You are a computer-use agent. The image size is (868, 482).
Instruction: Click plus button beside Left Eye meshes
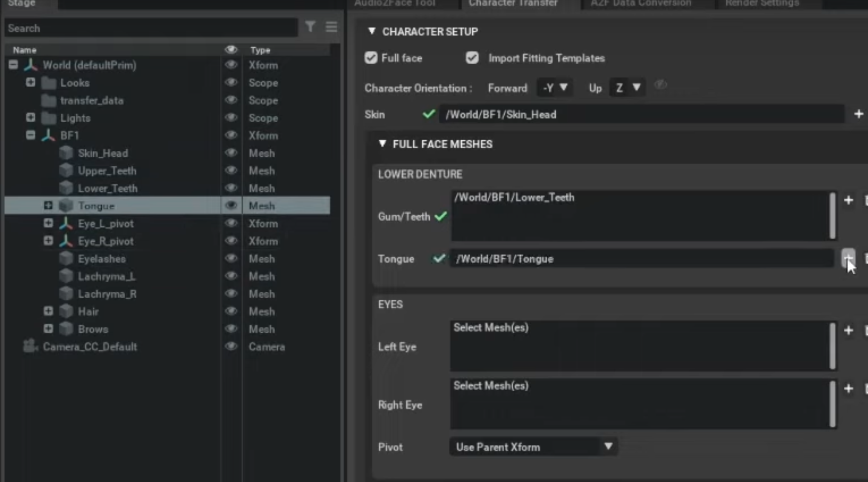848,330
